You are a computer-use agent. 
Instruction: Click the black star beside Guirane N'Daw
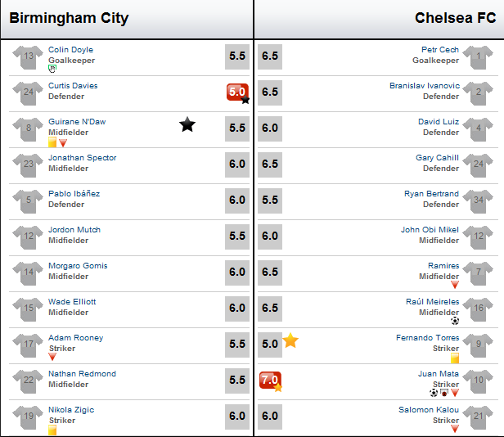[x=187, y=124]
